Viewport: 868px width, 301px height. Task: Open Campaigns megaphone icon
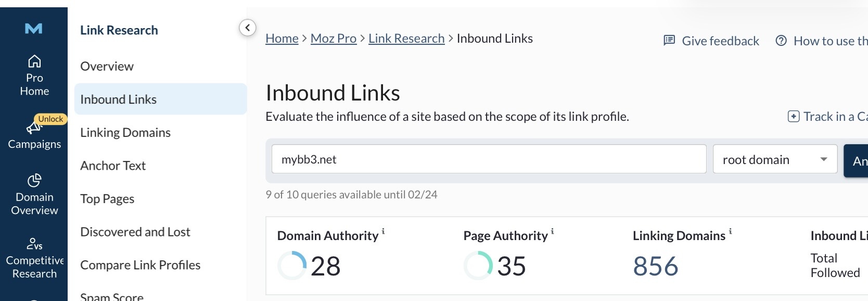click(x=33, y=128)
